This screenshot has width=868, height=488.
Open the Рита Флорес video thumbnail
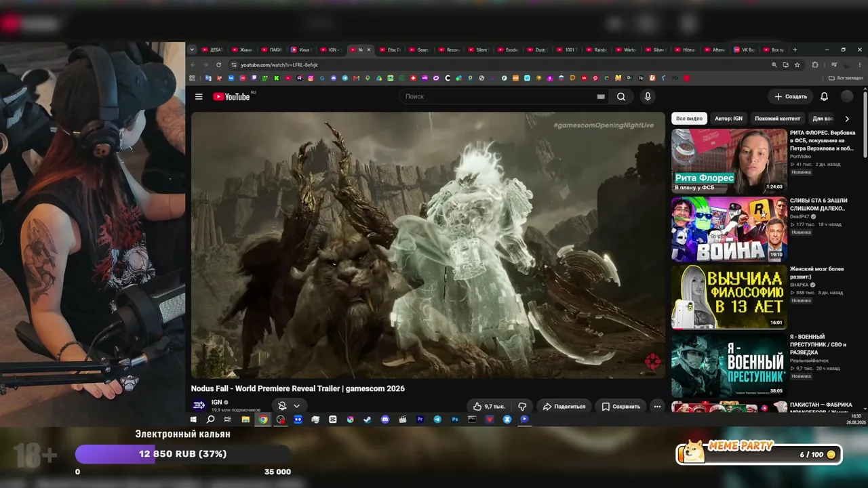coord(729,161)
